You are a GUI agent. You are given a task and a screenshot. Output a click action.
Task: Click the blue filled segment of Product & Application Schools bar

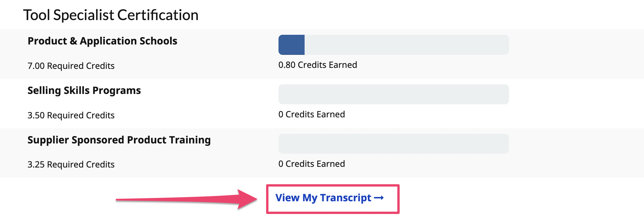coord(291,45)
